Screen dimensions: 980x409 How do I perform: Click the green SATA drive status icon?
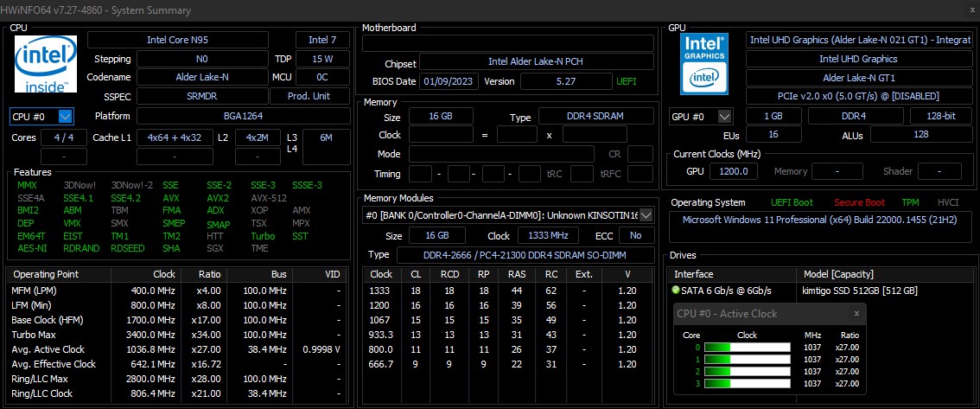click(675, 291)
